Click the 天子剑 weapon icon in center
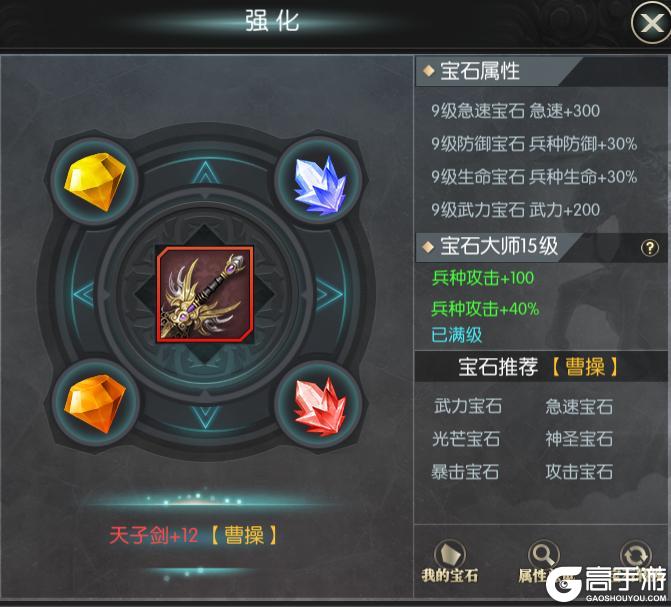The image size is (671, 607). (205, 295)
